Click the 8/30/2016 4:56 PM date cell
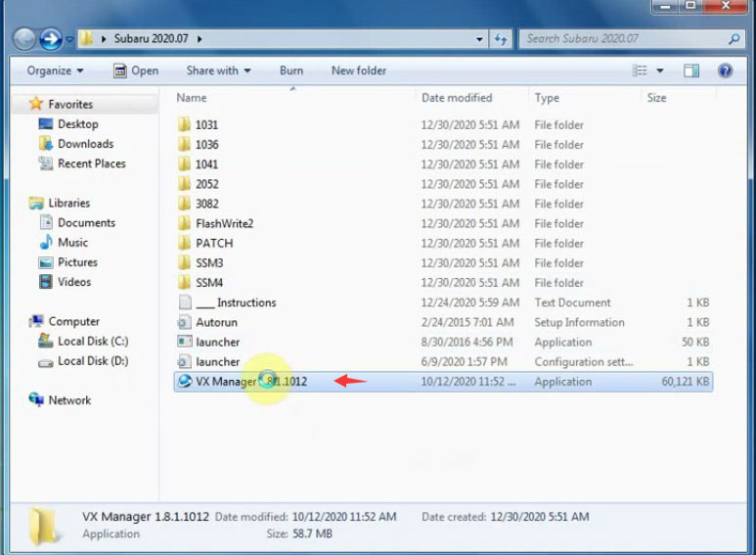 467,342
